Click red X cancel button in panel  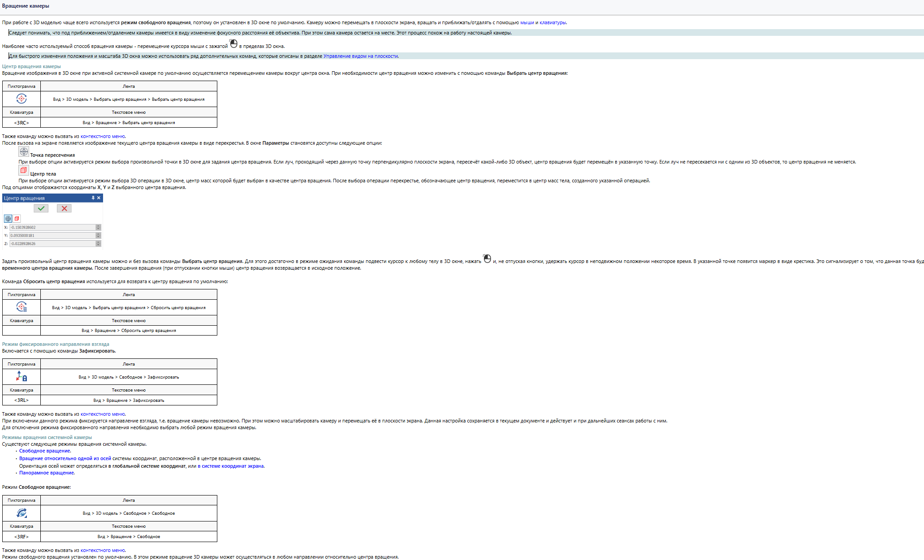64,208
